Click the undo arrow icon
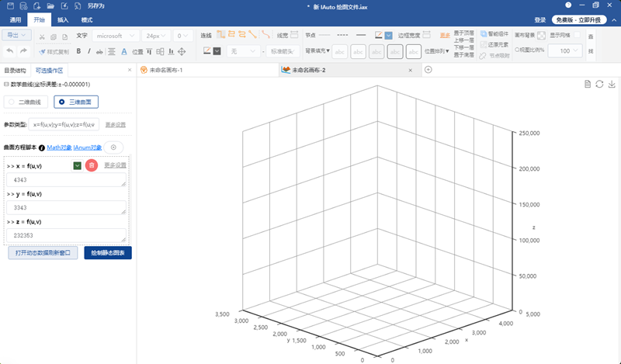The image size is (621, 364). (x=10, y=51)
